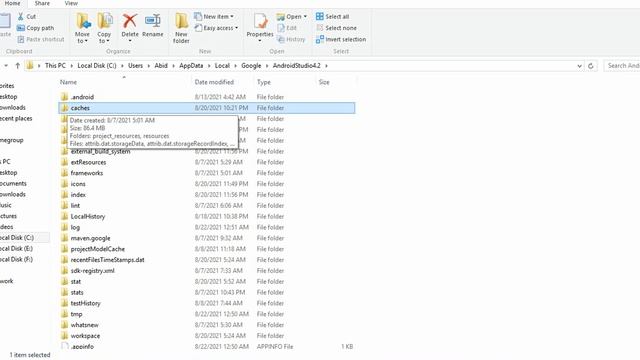Select the projectModelCache folder
Viewport: 640px width, 360px height.
tap(98, 249)
